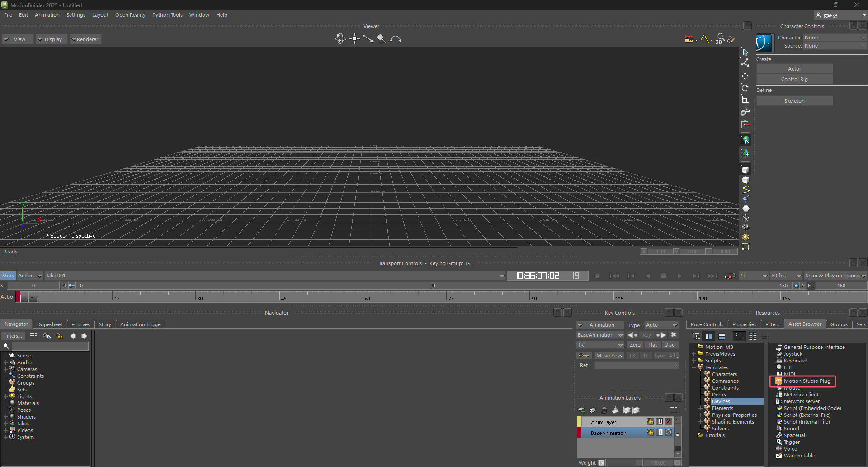Select the Rotate tool in viewer toolbar

745,88
